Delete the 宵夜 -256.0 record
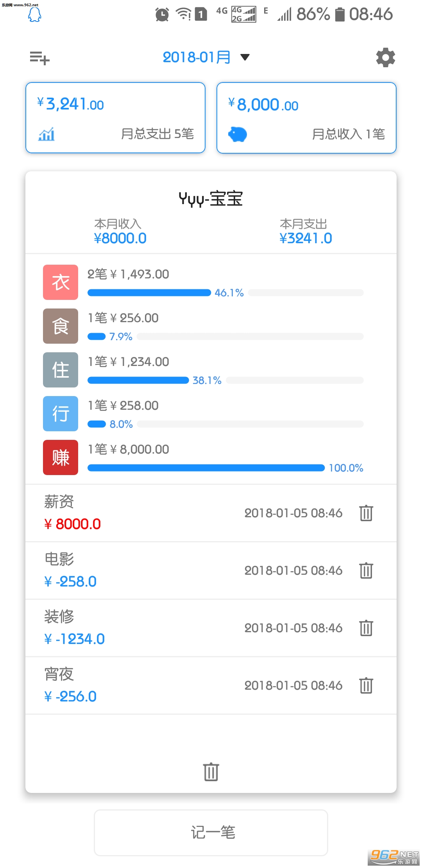The width and height of the screenshot is (422, 868). [x=366, y=685]
